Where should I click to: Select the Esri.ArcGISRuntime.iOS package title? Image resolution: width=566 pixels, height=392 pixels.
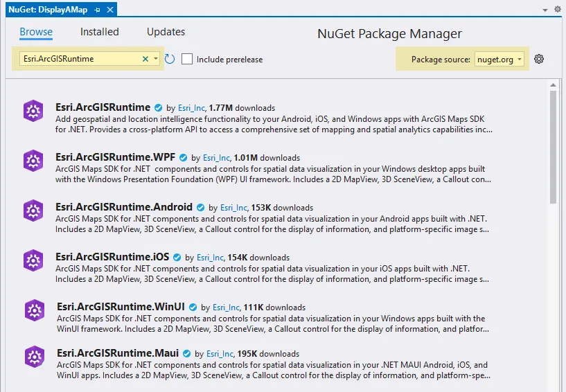click(112, 257)
